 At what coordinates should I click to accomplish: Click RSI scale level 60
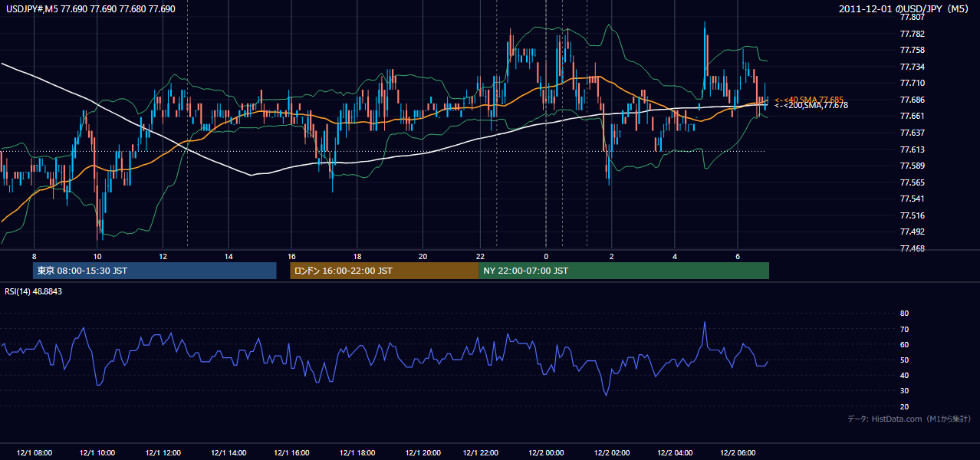tap(905, 344)
